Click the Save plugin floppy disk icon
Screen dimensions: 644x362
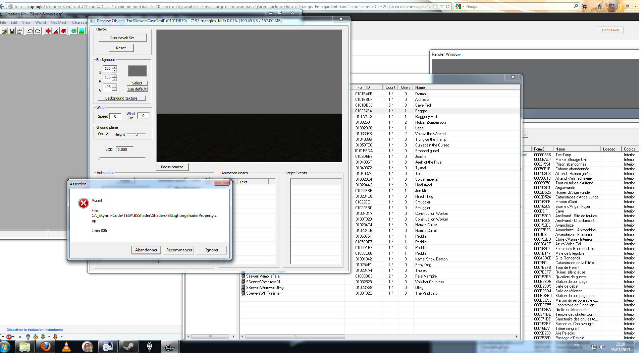12,31
